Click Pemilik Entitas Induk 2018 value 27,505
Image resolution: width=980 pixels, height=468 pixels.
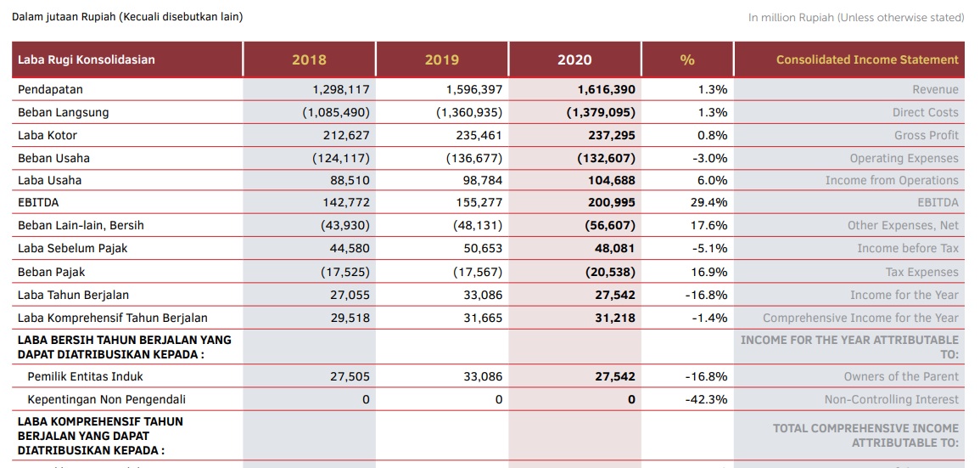[x=350, y=376]
